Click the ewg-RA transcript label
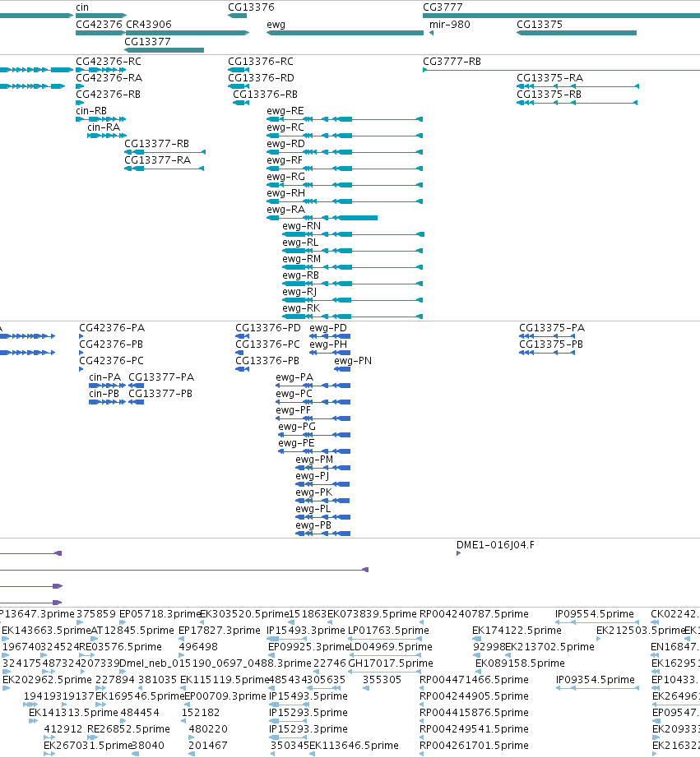 tap(286, 210)
